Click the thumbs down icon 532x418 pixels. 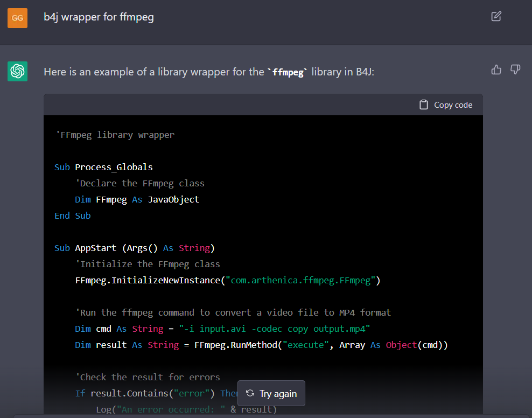click(515, 69)
